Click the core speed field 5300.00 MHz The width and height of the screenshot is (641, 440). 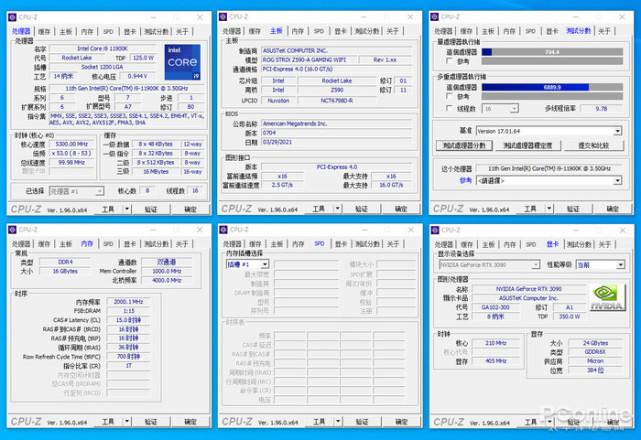click(72, 144)
